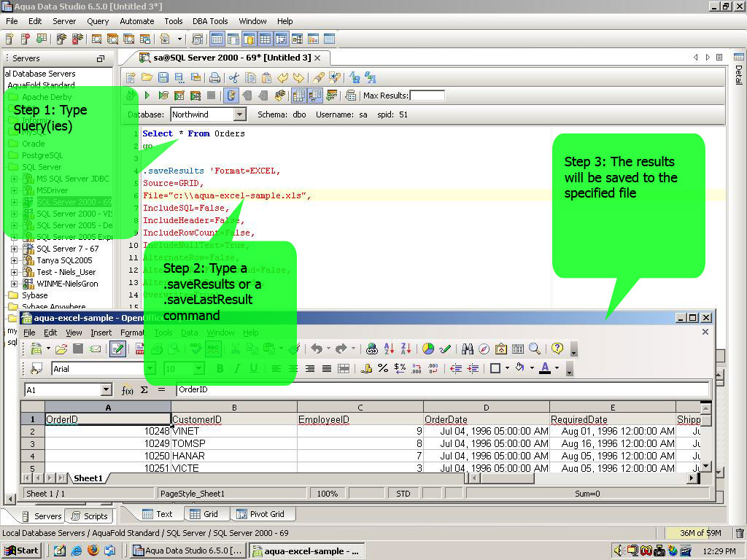Click font color swatch A in OpenOffice
Screen dimensions: 747x560
pos(546,368)
